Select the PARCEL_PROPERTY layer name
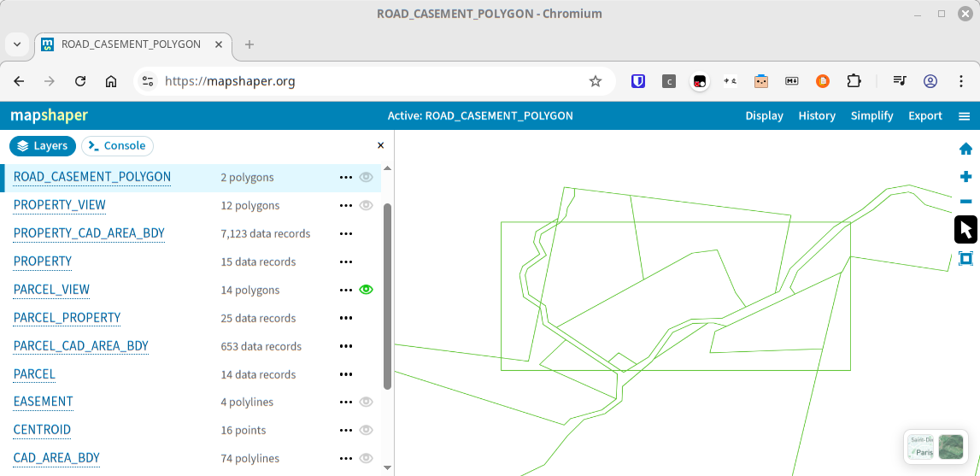 coord(67,318)
